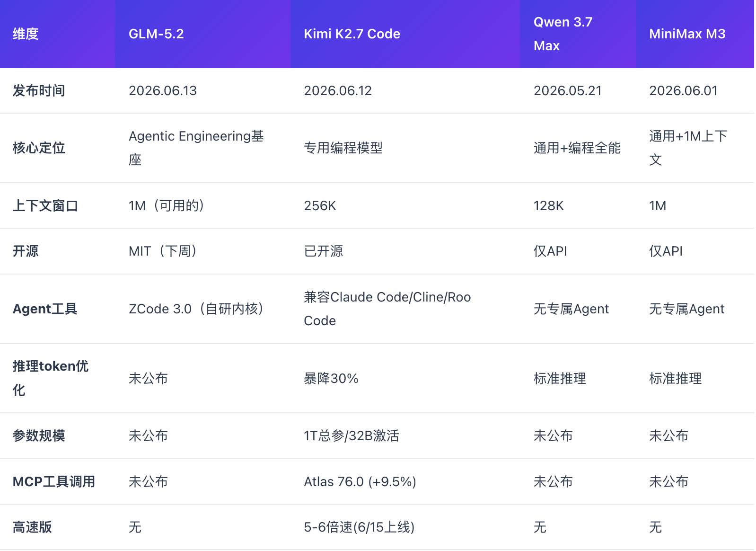
Task: Click the MCP工具调用 row label
Action: click(54, 482)
